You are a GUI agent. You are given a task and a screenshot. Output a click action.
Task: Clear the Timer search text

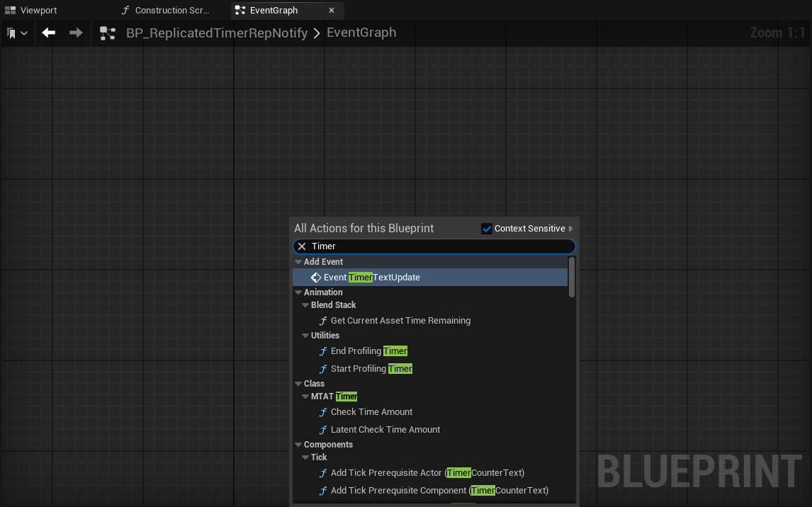point(302,246)
